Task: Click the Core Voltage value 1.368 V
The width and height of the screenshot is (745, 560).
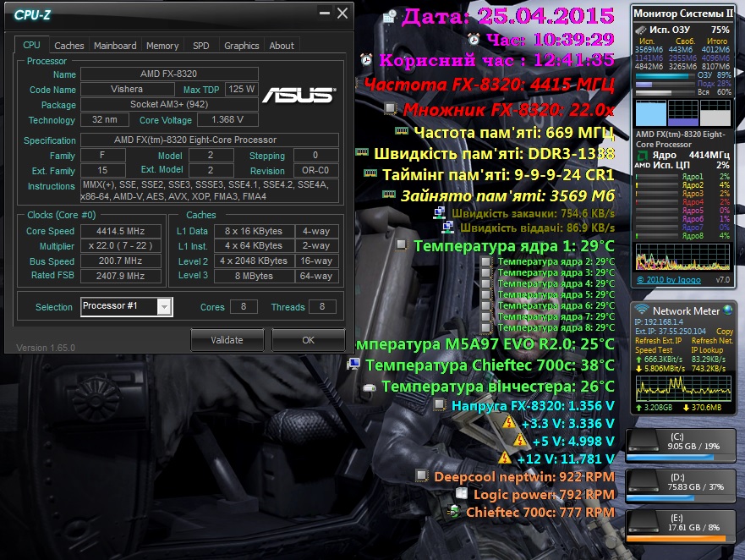Action: click(227, 120)
